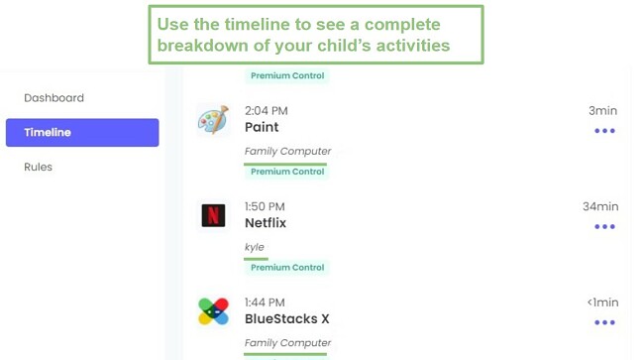Select the Netflix activity title
Viewport: 644px width, 360px height.
point(266,223)
